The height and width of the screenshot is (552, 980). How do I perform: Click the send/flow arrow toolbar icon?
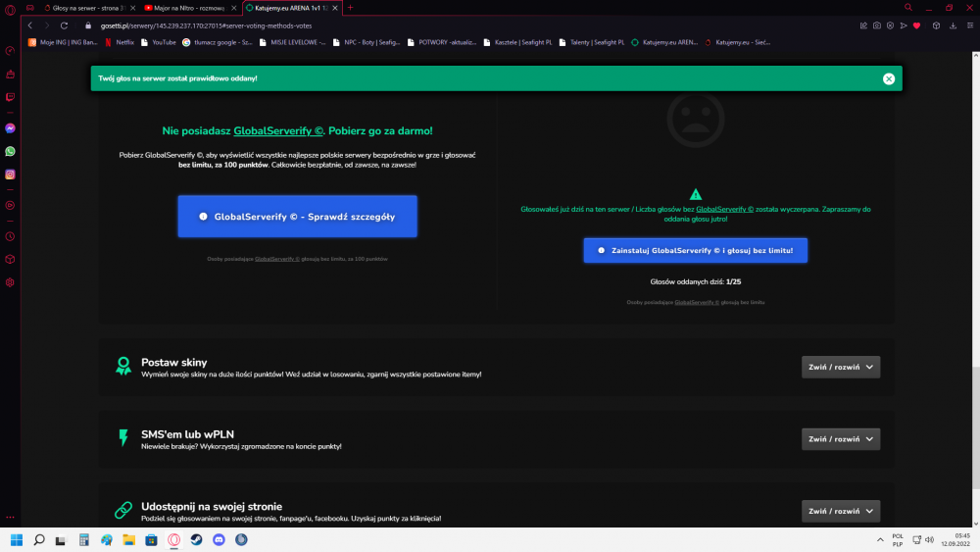(904, 25)
